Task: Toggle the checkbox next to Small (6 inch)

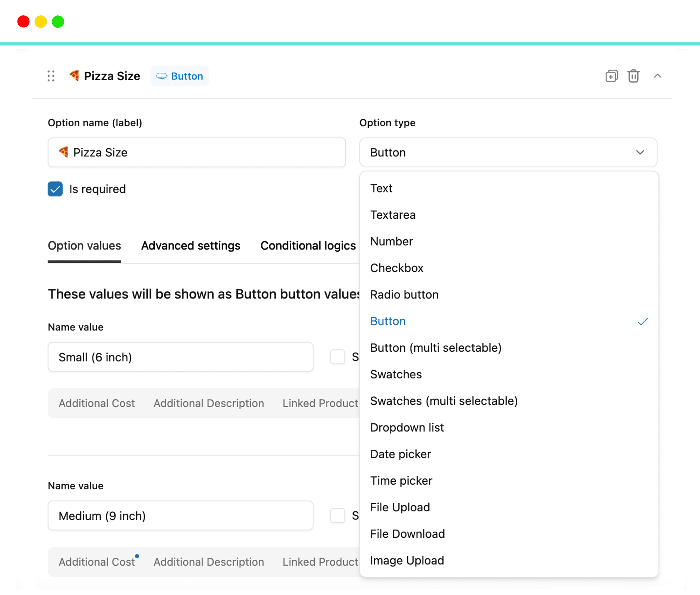Action: click(x=338, y=357)
